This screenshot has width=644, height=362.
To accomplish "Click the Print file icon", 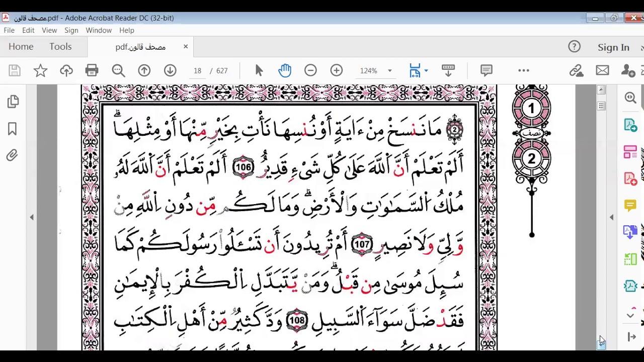I will 92,71.
